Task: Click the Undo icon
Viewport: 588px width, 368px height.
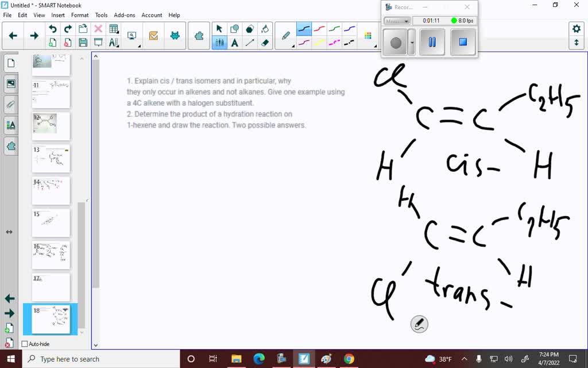Action: pyautogui.click(x=53, y=28)
